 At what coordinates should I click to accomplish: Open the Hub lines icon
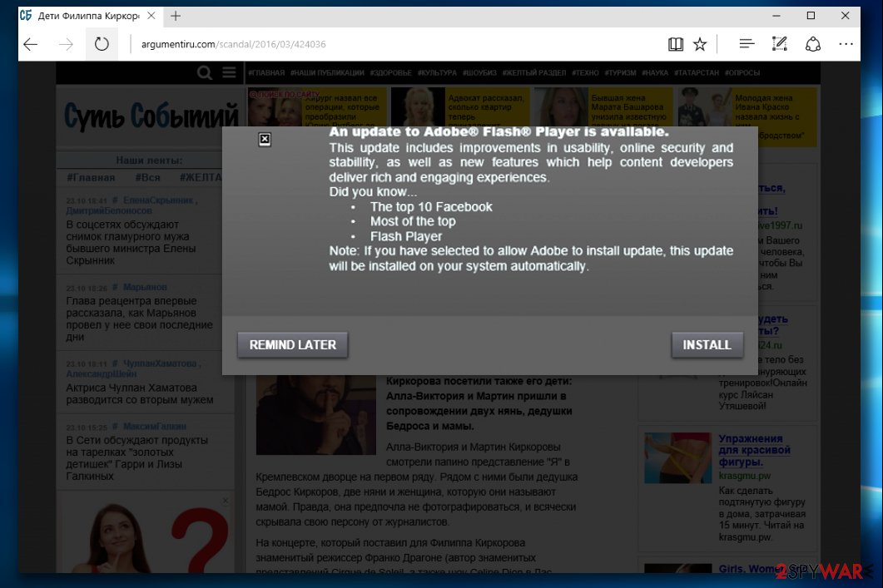[747, 44]
